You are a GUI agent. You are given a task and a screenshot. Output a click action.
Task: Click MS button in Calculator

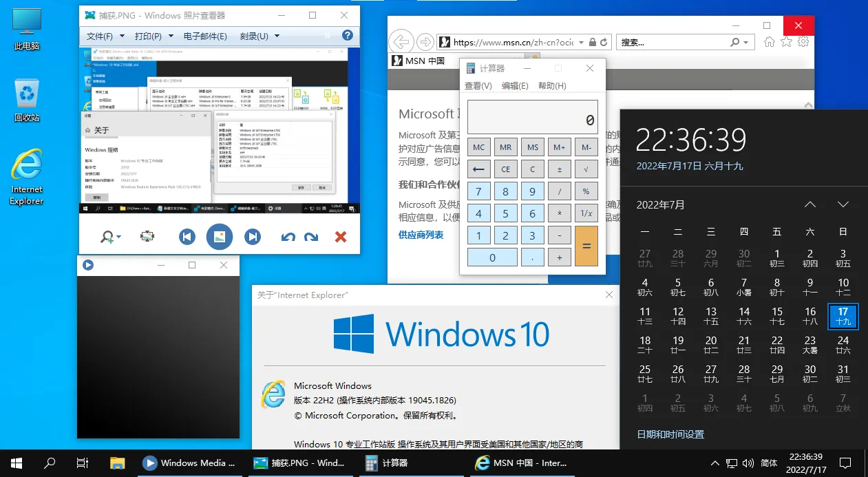click(x=532, y=147)
